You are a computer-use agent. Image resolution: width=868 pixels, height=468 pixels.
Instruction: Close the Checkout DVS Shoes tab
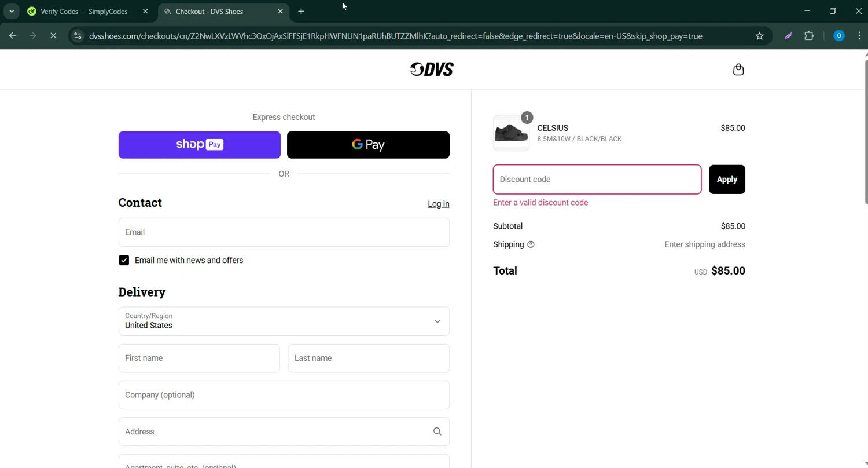[281, 11]
